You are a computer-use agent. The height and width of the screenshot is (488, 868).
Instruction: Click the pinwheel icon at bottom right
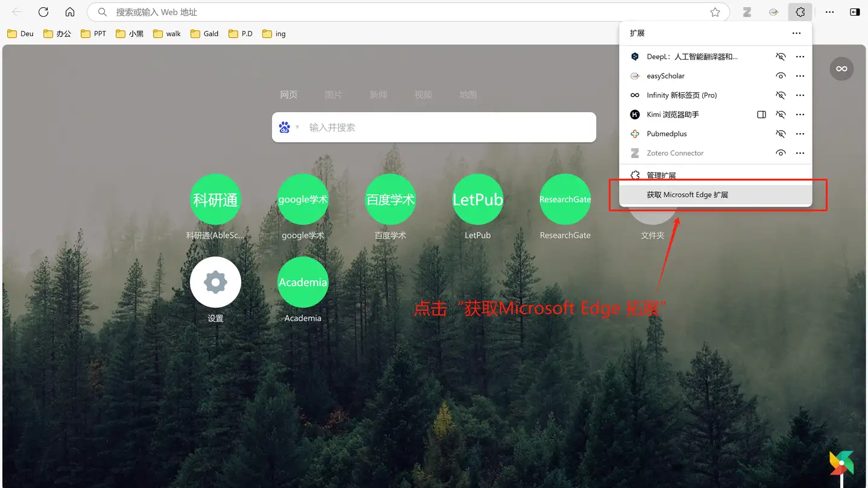coord(841,463)
